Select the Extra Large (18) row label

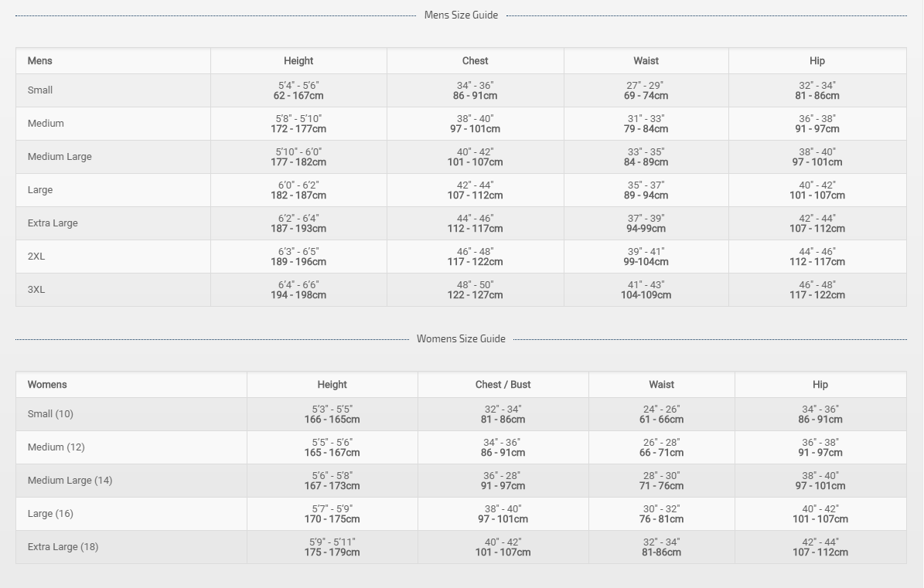click(63, 547)
